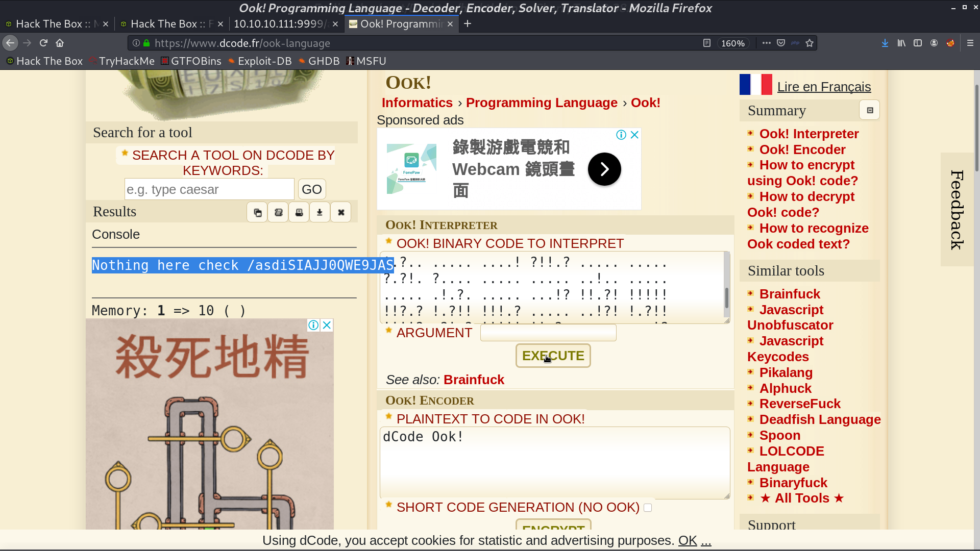Screen dimensions: 980x551
Task: Save this page to Pocket
Action: (781, 43)
